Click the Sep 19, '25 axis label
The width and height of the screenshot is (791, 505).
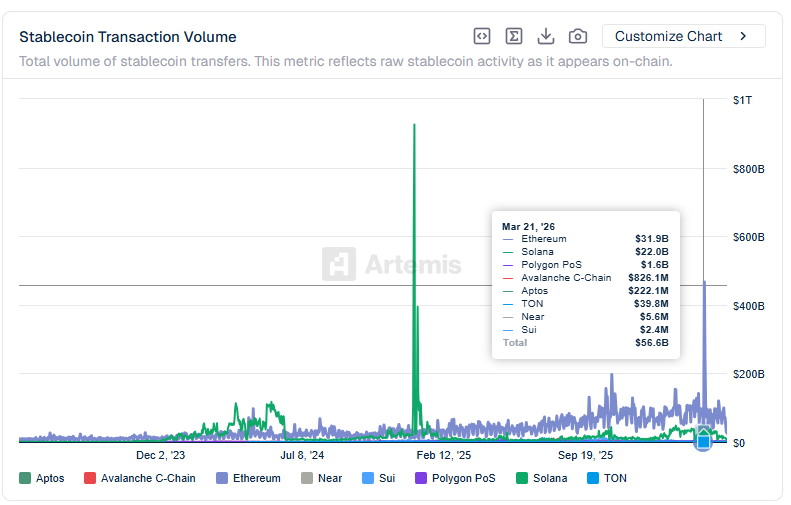pos(585,455)
